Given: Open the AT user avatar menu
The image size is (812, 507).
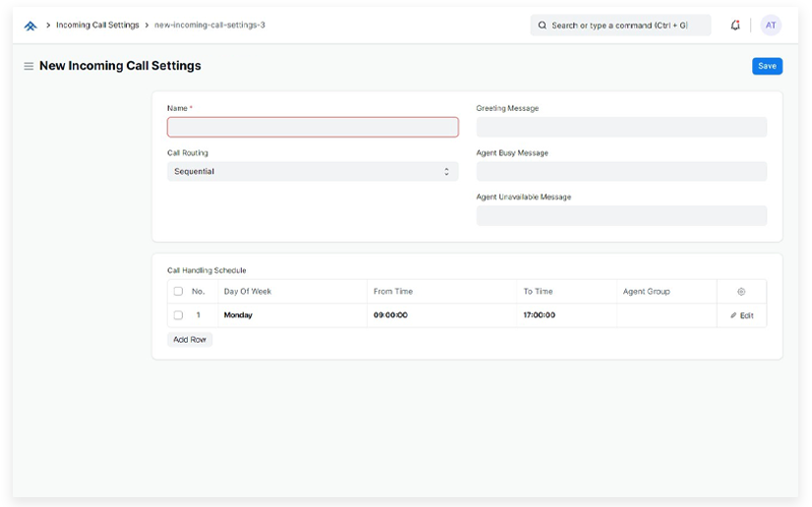Looking at the screenshot, I should click(x=771, y=26).
